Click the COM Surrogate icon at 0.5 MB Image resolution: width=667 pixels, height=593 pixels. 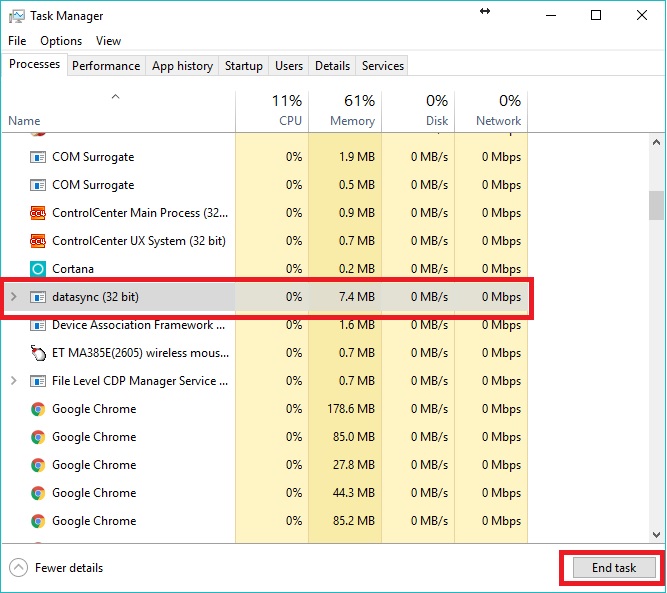point(38,185)
